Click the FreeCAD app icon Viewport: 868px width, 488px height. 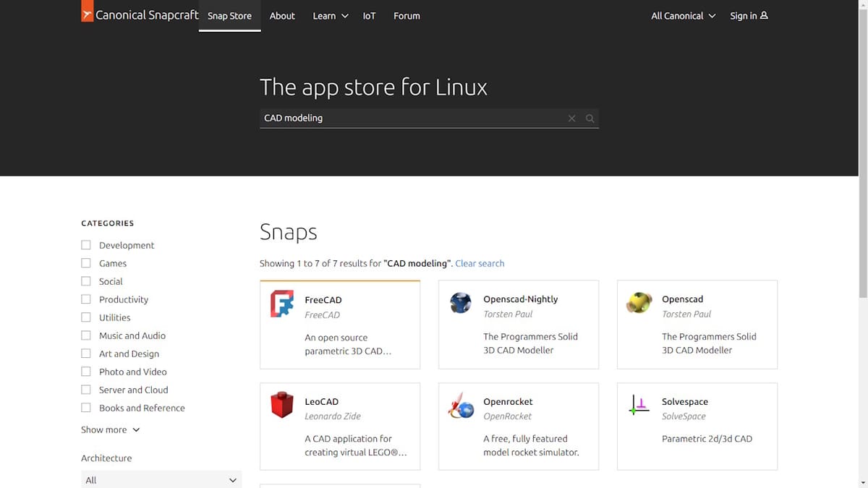282,304
